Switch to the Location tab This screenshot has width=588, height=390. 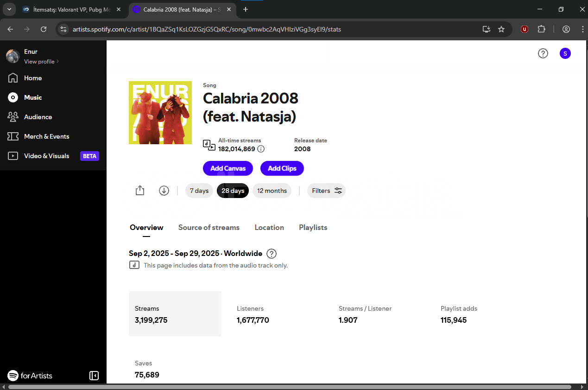pyautogui.click(x=269, y=228)
